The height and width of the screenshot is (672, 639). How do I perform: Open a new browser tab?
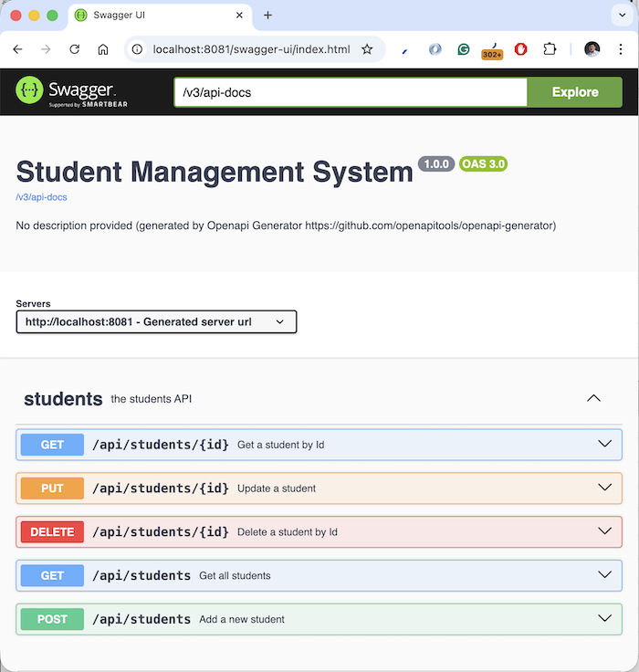pyautogui.click(x=267, y=16)
